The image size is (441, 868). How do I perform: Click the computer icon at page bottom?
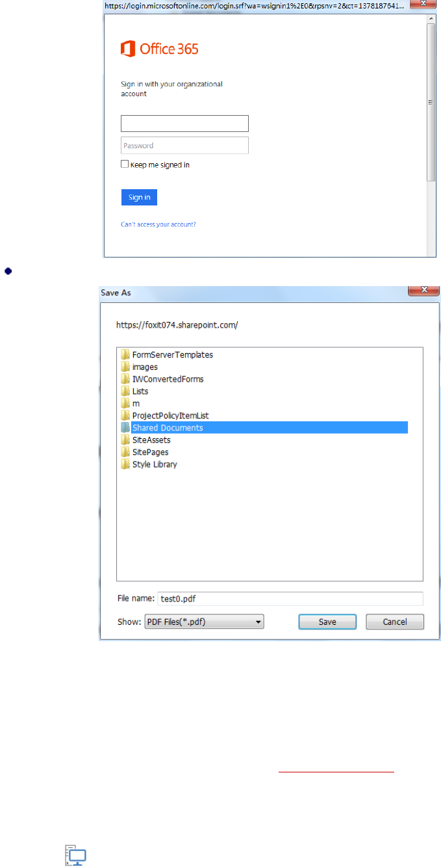click(x=75, y=855)
